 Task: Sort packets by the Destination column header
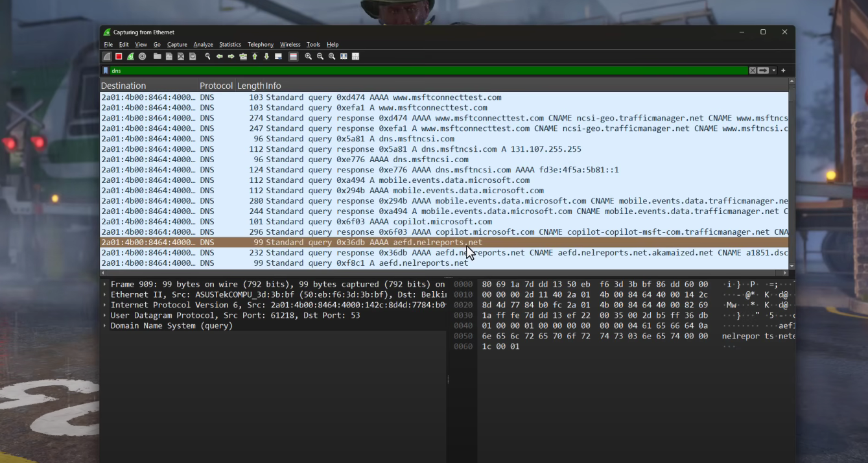pyautogui.click(x=149, y=86)
